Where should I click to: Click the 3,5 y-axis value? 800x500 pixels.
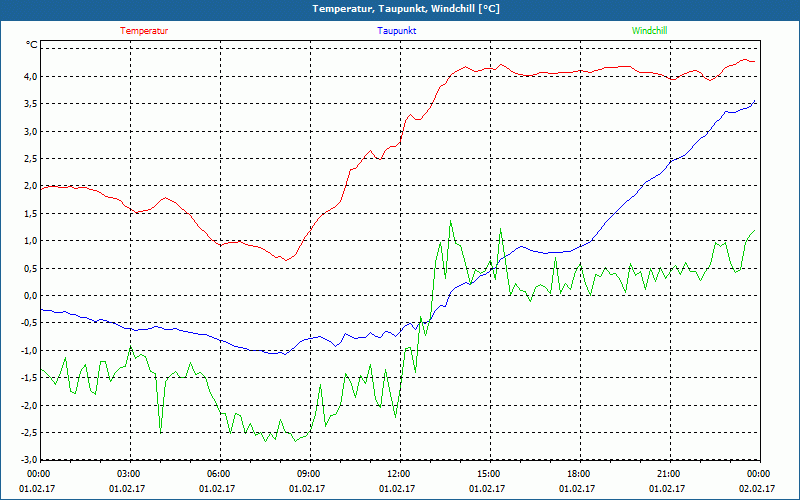[31, 104]
